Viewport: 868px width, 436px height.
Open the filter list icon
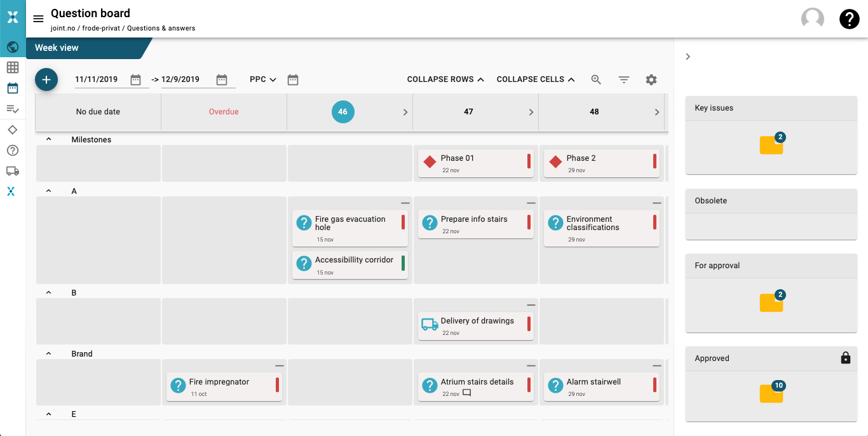[x=624, y=79]
